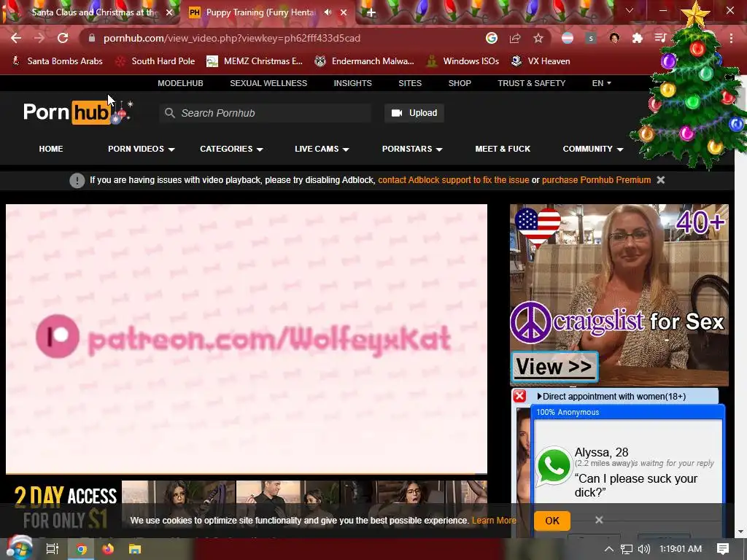This screenshot has width=747, height=560.
Task: Open the volume control in tray
Action: (643, 549)
